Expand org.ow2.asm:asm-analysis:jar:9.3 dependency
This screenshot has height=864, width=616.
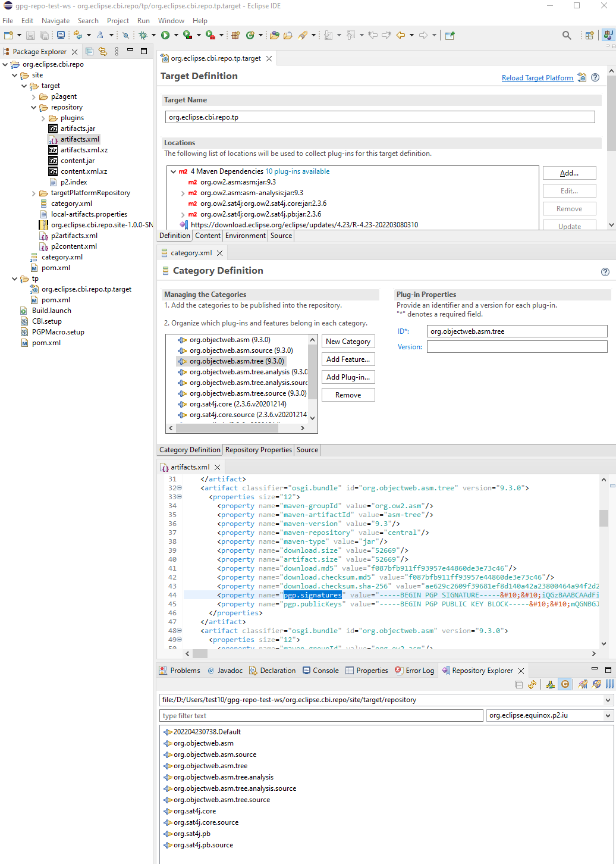pyautogui.click(x=183, y=193)
